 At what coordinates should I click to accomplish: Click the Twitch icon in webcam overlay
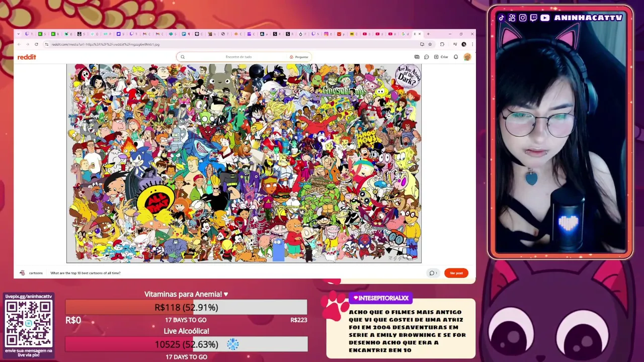click(x=533, y=18)
